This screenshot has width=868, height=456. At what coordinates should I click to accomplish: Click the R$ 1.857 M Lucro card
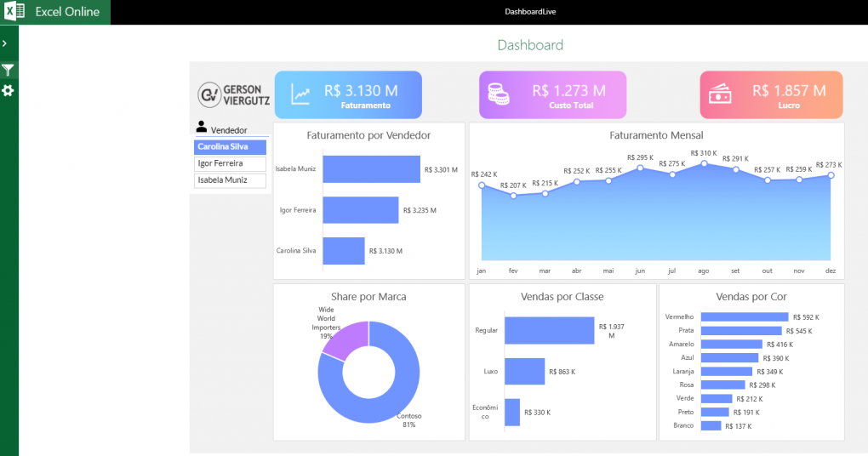tap(771, 94)
